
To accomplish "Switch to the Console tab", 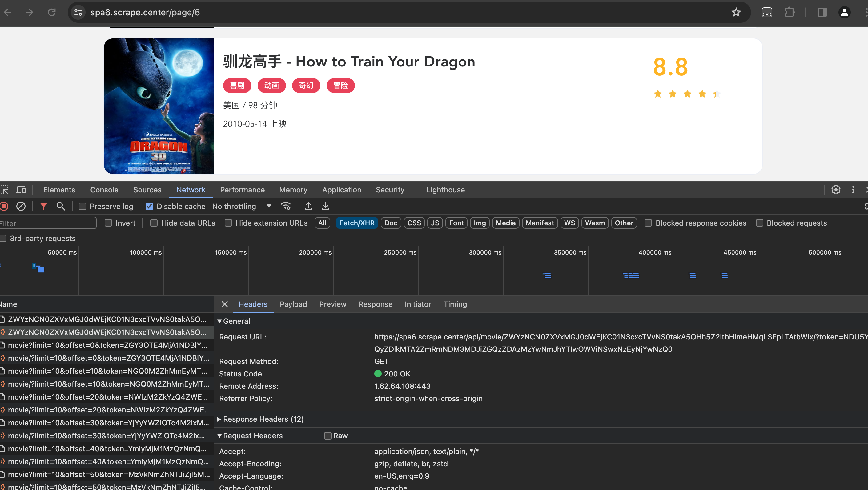I will click(x=104, y=190).
